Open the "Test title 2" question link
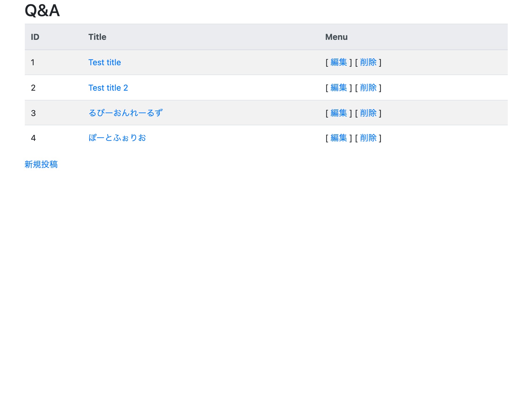 pyautogui.click(x=108, y=88)
